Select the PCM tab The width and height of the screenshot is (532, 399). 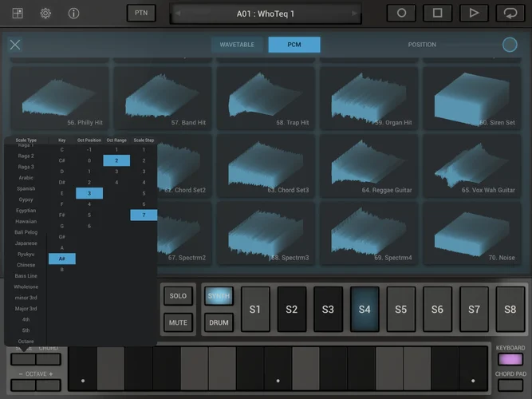[294, 45]
